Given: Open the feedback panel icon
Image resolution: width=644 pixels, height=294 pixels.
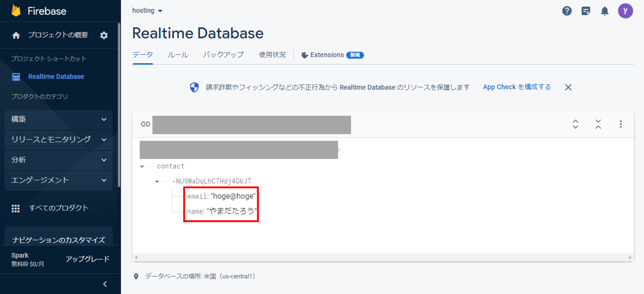Looking at the screenshot, I should (586, 11).
